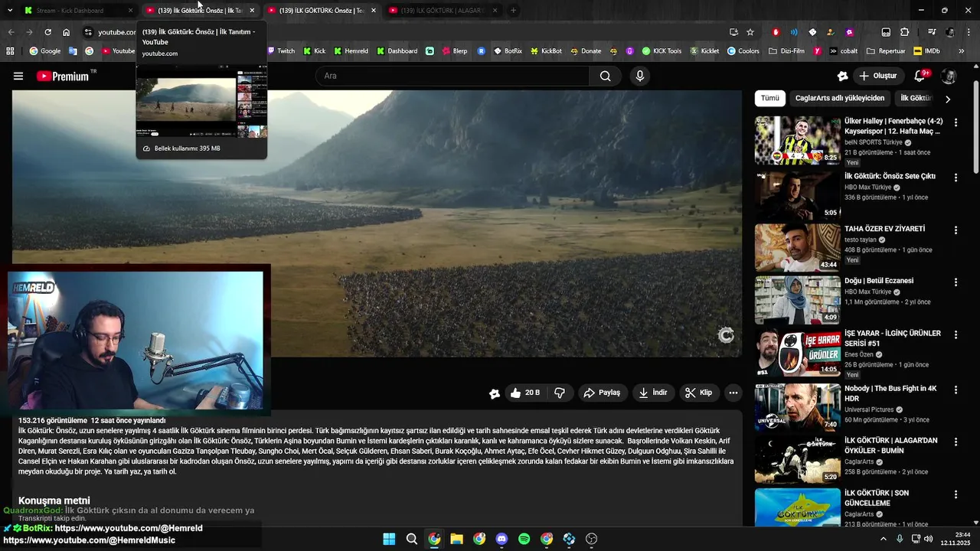Click Paylaş share button

coord(602,393)
